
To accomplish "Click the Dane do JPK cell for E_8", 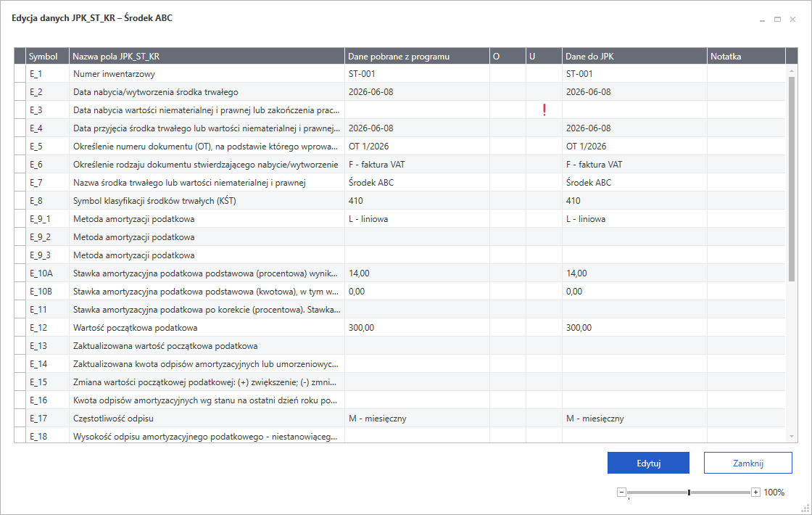I will point(634,200).
